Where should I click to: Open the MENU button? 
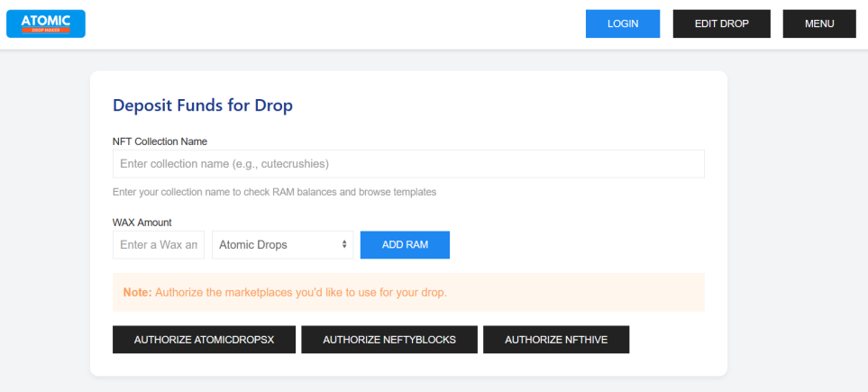[x=819, y=23]
